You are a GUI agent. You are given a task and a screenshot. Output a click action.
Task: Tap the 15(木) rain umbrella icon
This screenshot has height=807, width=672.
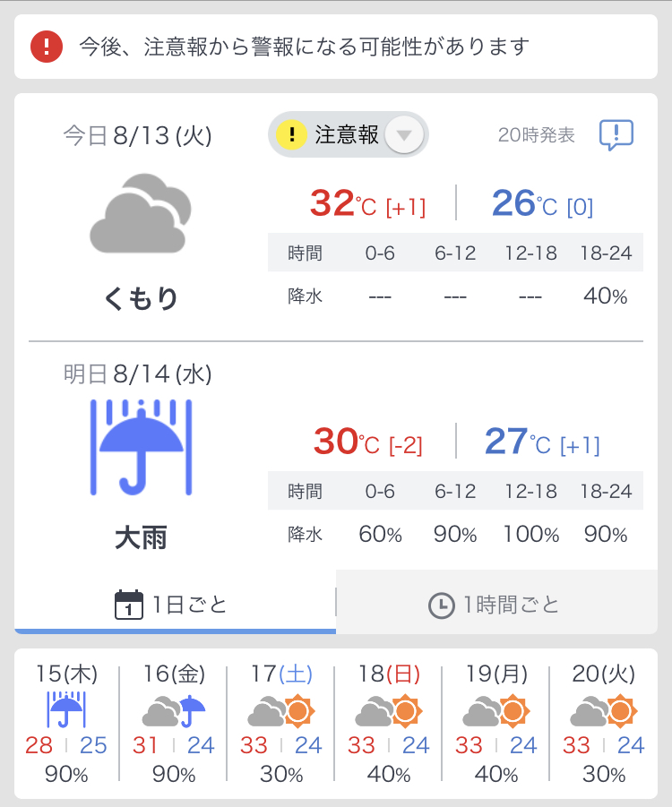[66, 709]
